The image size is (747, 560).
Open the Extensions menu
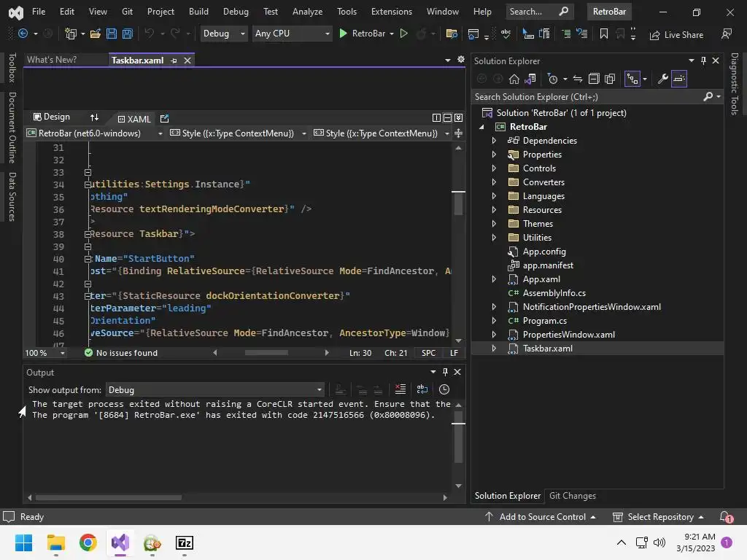(x=392, y=12)
